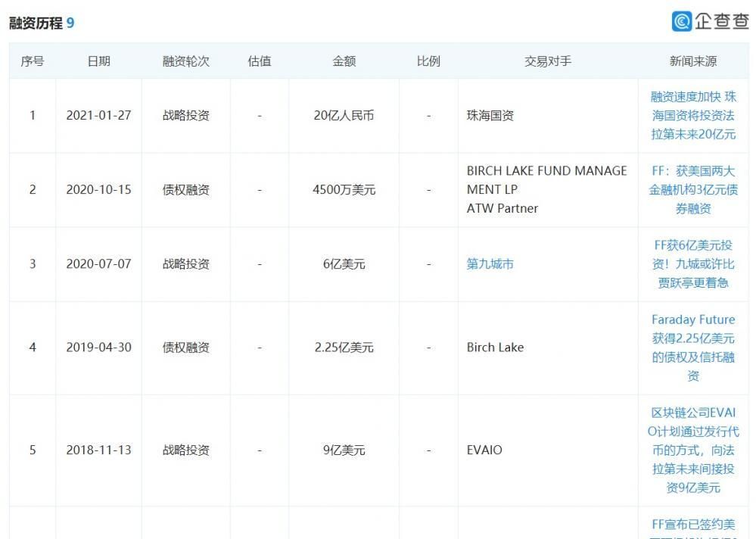Click the 估值 column header
756x539 pixels.
pyautogui.click(x=260, y=61)
